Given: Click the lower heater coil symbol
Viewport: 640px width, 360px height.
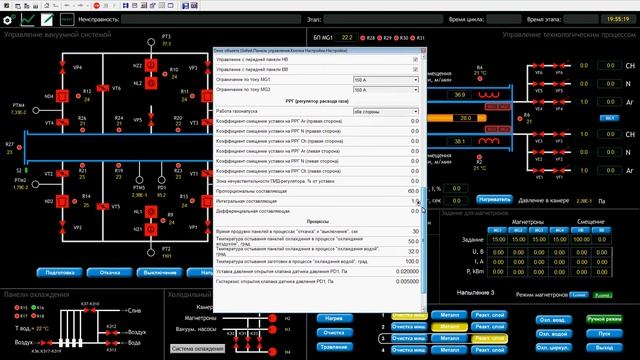Looking at the screenshot, I should pos(489,141).
